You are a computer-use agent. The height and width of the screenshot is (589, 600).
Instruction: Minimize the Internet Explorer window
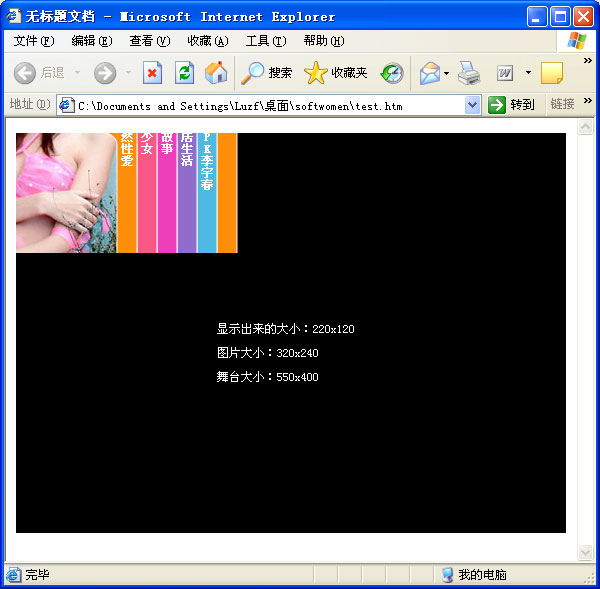tap(536, 16)
